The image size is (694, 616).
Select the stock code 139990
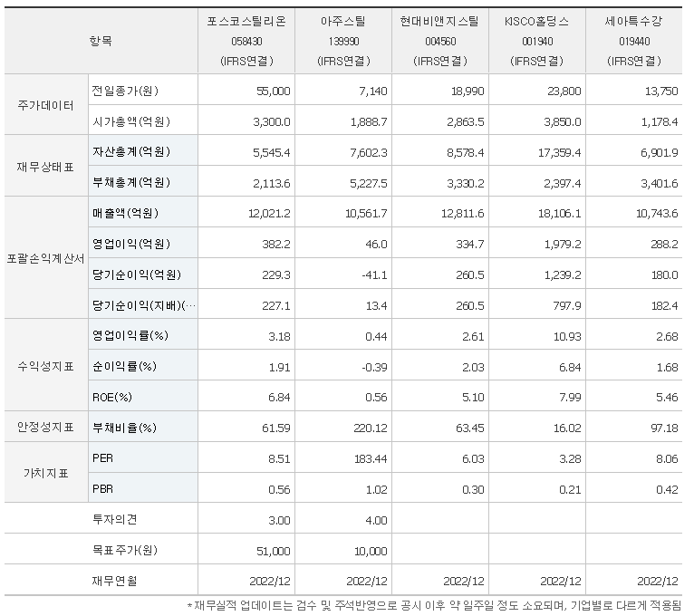343,42
